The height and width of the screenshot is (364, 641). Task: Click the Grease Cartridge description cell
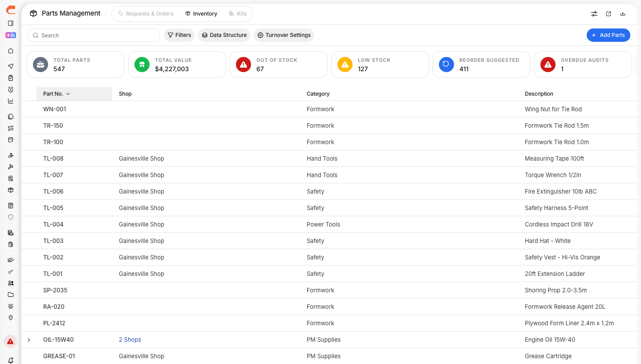pos(548,356)
